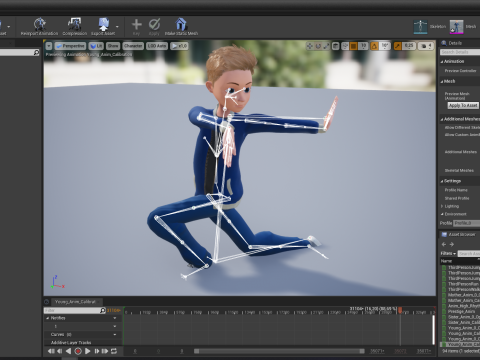
Task: Toggle loop playback icon
Action: (114, 351)
